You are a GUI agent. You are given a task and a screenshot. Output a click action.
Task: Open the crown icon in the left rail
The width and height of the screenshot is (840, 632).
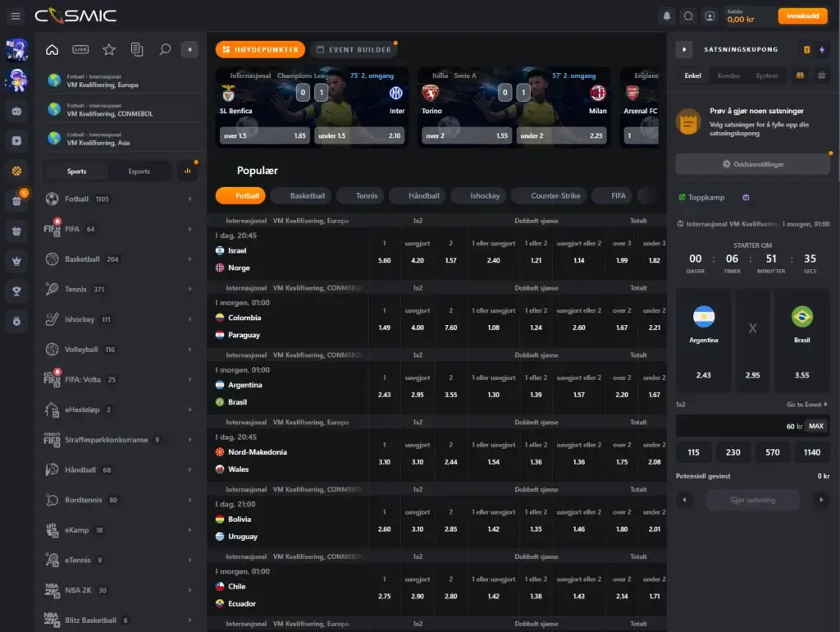pyautogui.click(x=16, y=261)
